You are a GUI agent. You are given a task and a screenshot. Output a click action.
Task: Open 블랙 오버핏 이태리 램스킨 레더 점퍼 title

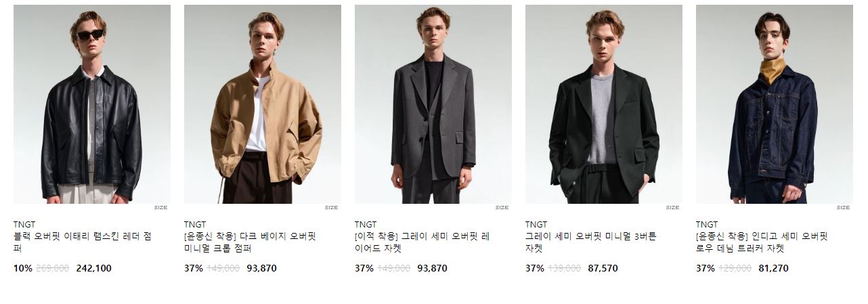pos(83,242)
